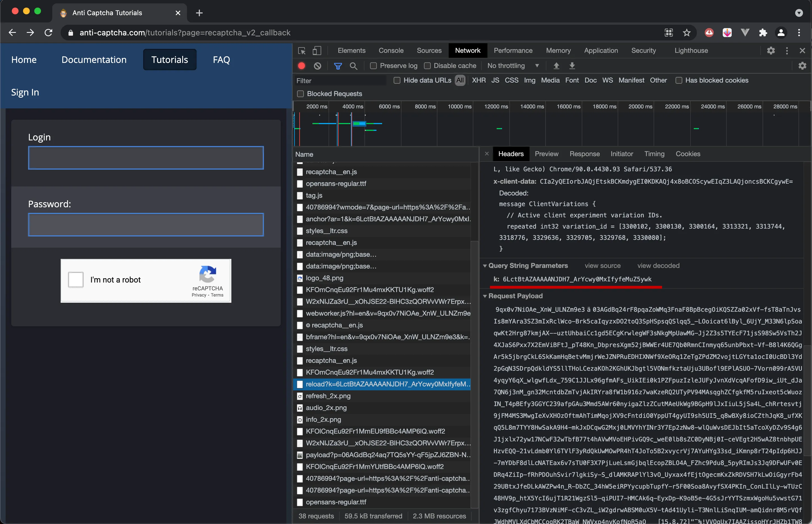Select the inspect element picker icon

[302, 51]
